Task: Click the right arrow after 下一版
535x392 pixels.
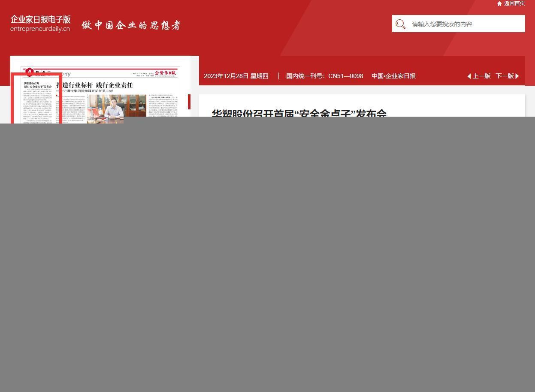Action: point(517,76)
